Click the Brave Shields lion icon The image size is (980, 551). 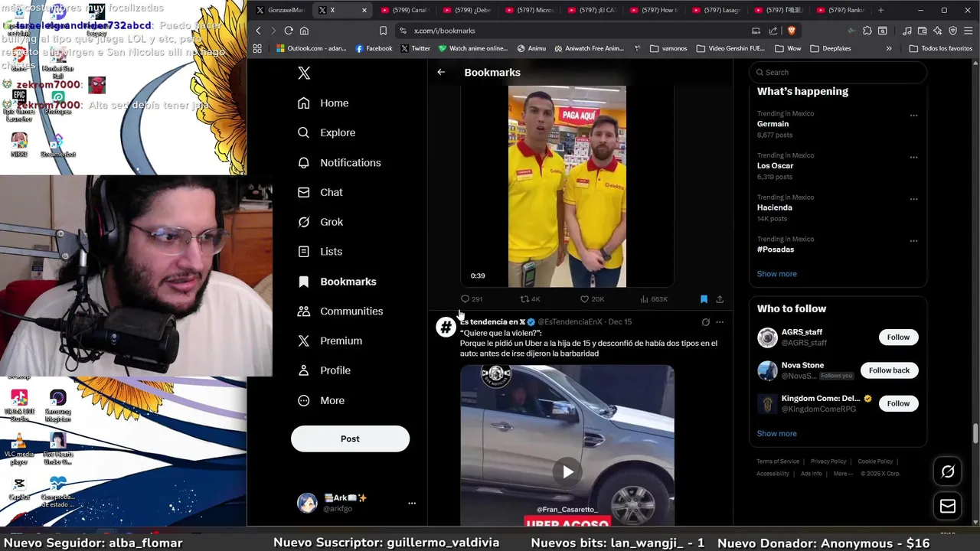pos(791,31)
